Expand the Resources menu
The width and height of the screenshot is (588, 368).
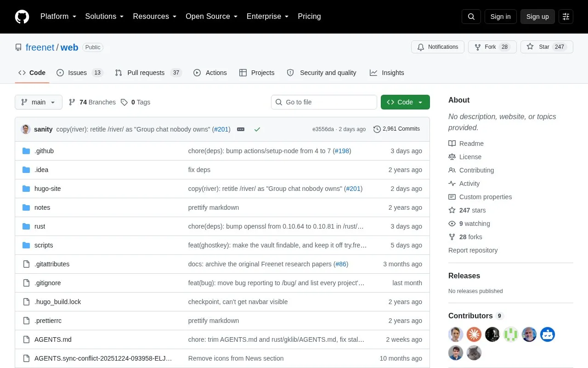pyautogui.click(x=155, y=17)
